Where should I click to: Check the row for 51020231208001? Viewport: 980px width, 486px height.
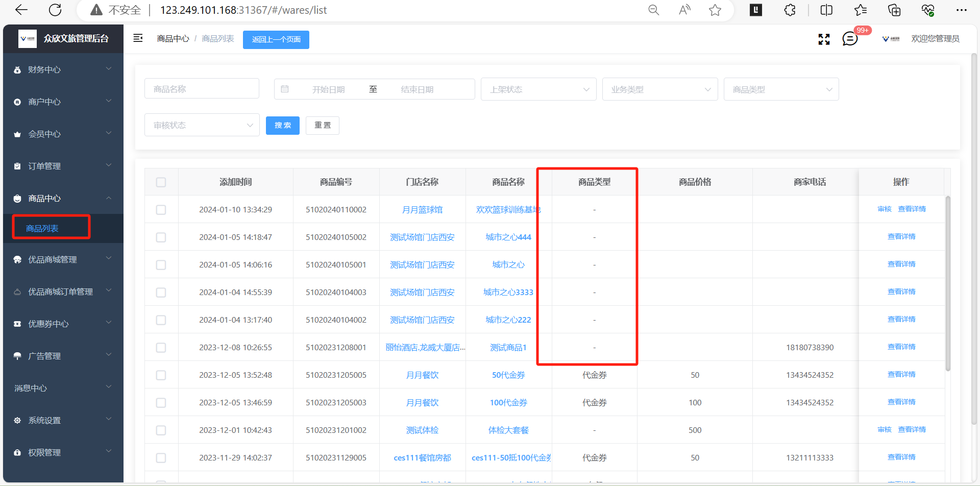coord(161,348)
